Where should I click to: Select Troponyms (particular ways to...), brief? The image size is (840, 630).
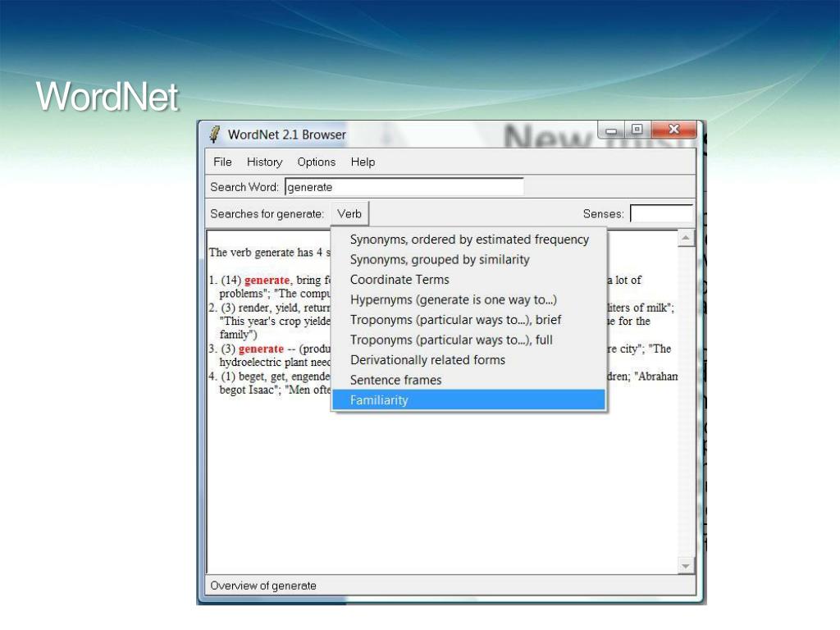pos(469,320)
